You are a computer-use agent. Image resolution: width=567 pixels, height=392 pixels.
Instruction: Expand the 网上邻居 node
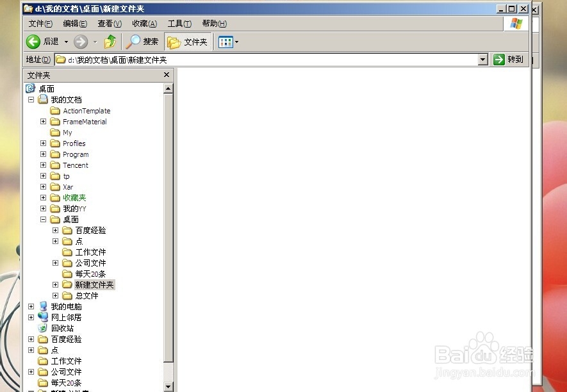31,317
